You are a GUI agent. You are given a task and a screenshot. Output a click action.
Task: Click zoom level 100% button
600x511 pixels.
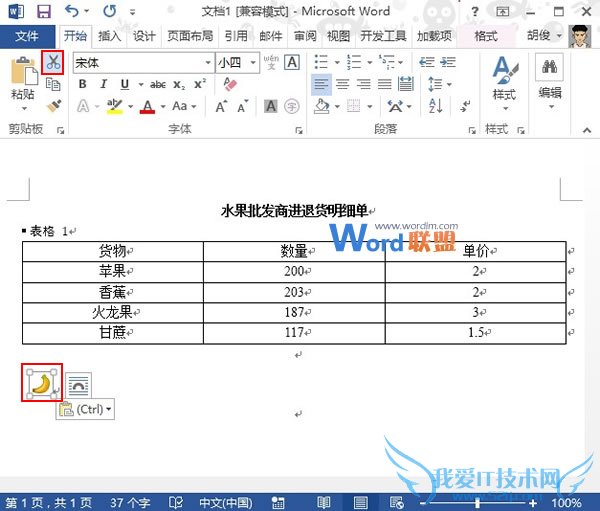pyautogui.click(x=566, y=502)
